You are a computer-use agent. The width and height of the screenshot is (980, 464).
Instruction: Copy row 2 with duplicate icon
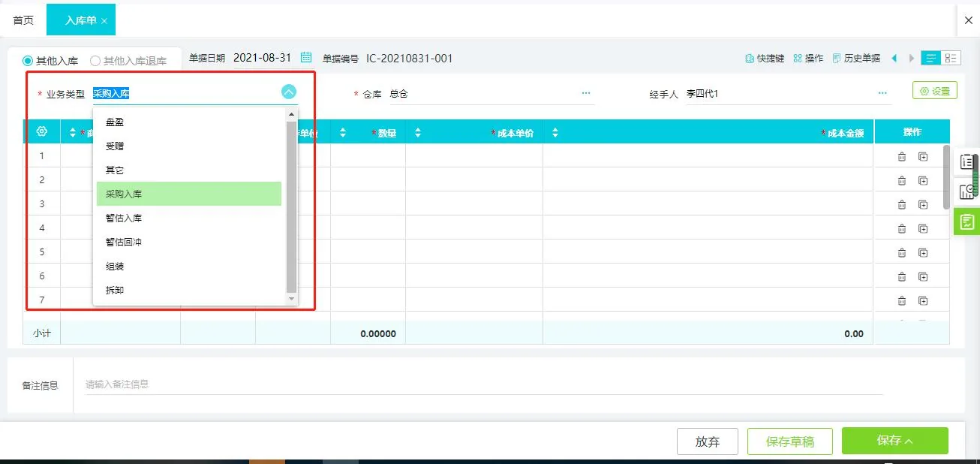point(923,180)
